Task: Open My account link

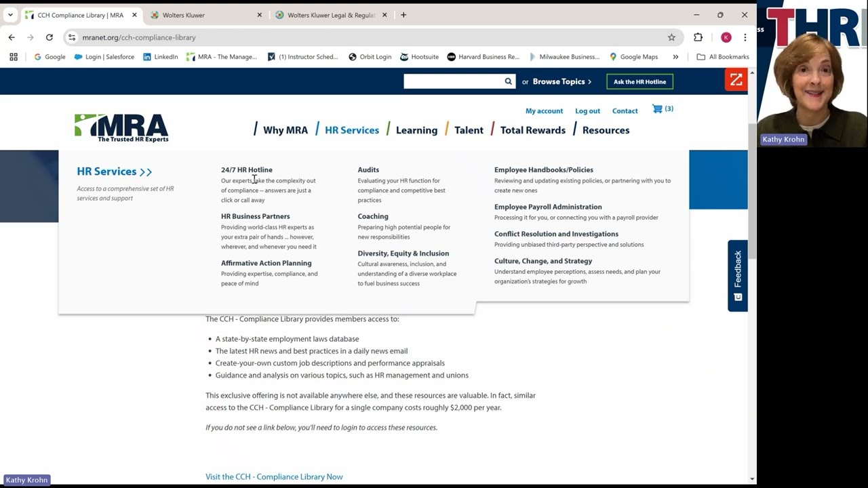Action: (544, 111)
